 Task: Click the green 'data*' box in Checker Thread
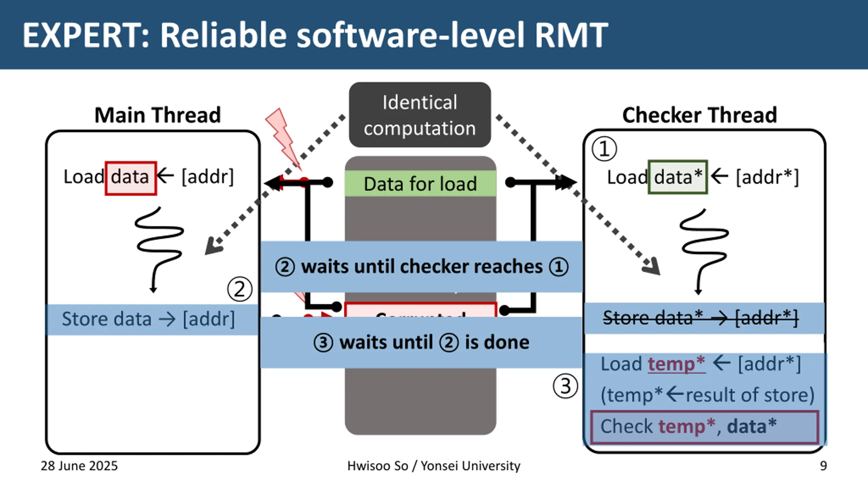pyautogui.click(x=678, y=177)
